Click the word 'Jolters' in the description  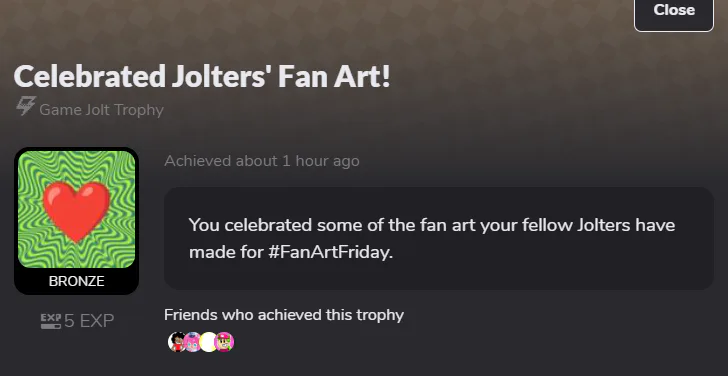tap(604, 225)
